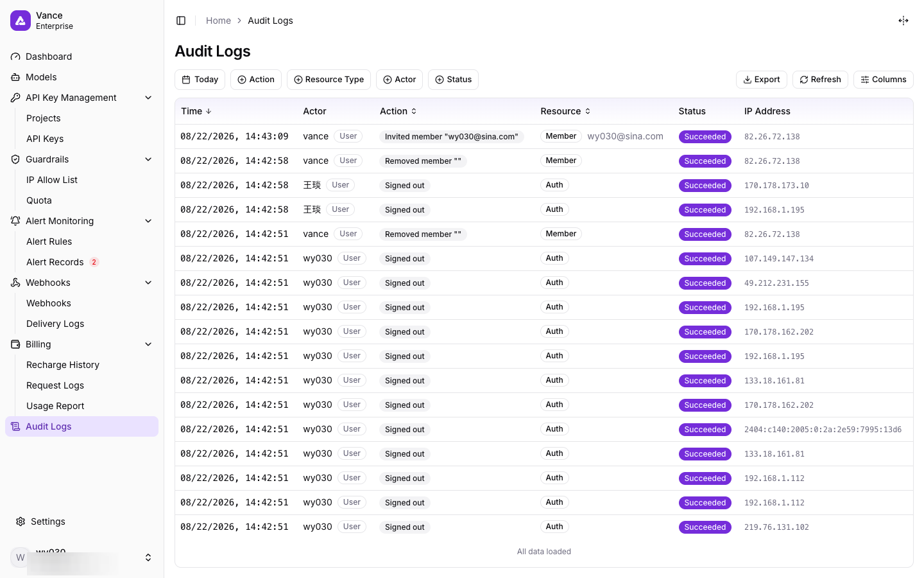Click the Audit Logs scroll icon in sidebar
Image resolution: width=924 pixels, height=578 pixels.
coord(15,426)
